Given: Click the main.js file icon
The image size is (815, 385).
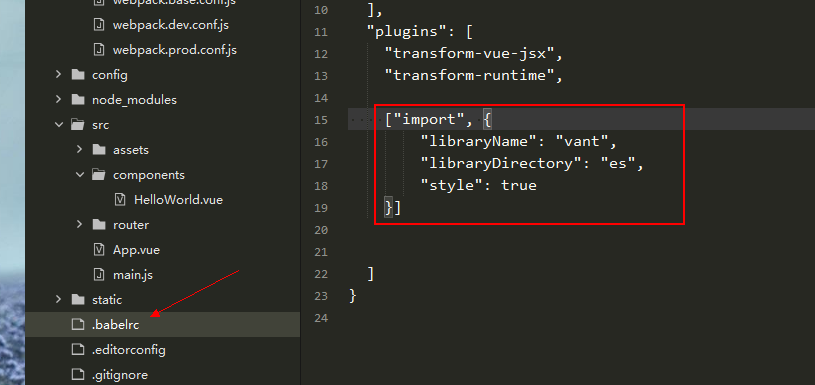Looking at the screenshot, I should (x=99, y=275).
